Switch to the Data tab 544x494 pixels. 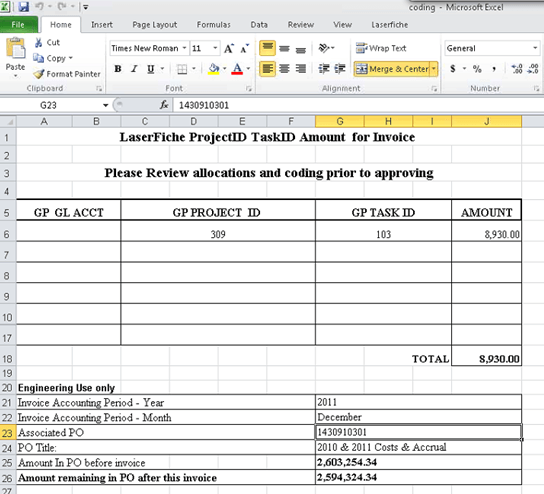pyautogui.click(x=259, y=25)
